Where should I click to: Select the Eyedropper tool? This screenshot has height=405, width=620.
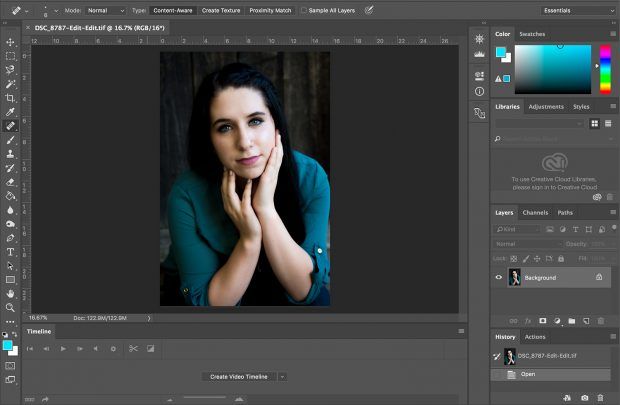click(10, 112)
